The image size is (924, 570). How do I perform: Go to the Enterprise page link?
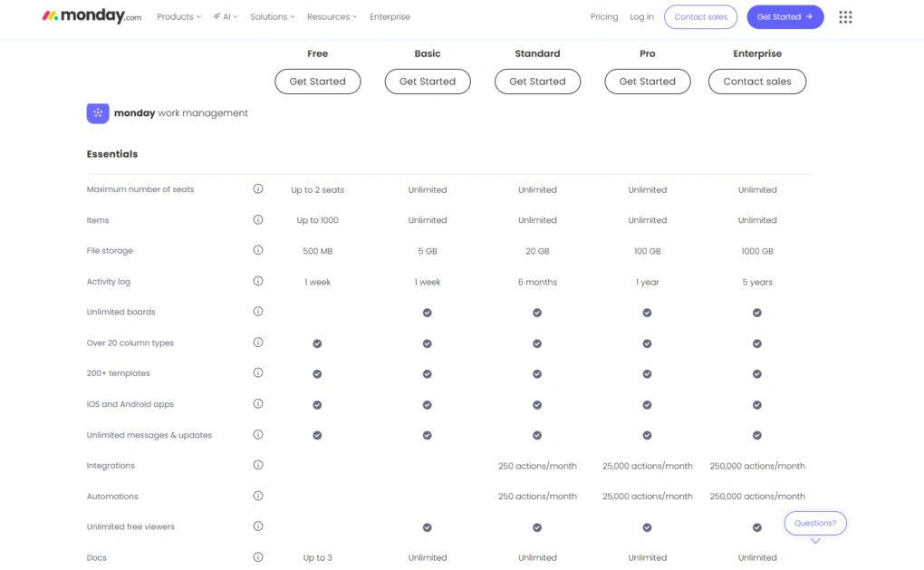390,17
